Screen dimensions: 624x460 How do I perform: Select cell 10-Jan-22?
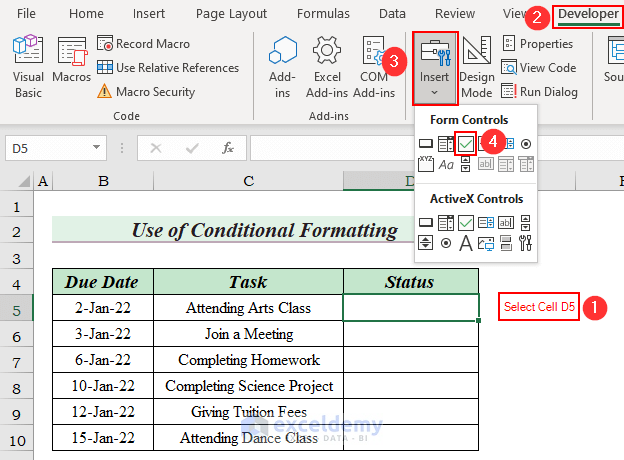pyautogui.click(x=103, y=386)
